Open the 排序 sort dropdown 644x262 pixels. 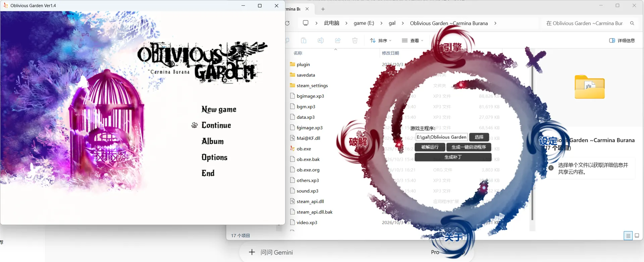[381, 41]
